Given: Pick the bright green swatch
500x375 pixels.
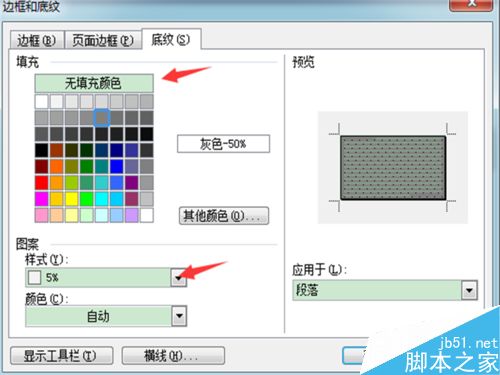Looking at the screenshot, I should click(87, 199).
